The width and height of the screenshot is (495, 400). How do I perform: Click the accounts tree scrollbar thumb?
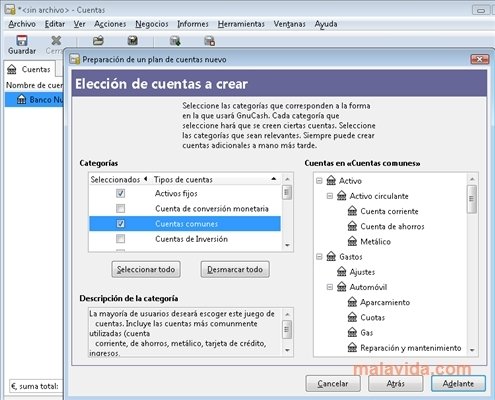tap(472, 199)
